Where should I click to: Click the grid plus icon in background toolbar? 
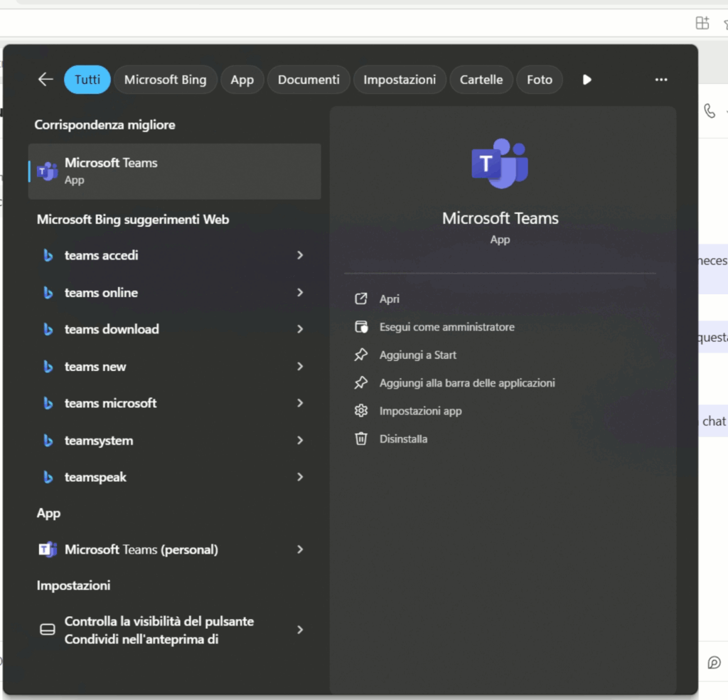click(x=702, y=22)
